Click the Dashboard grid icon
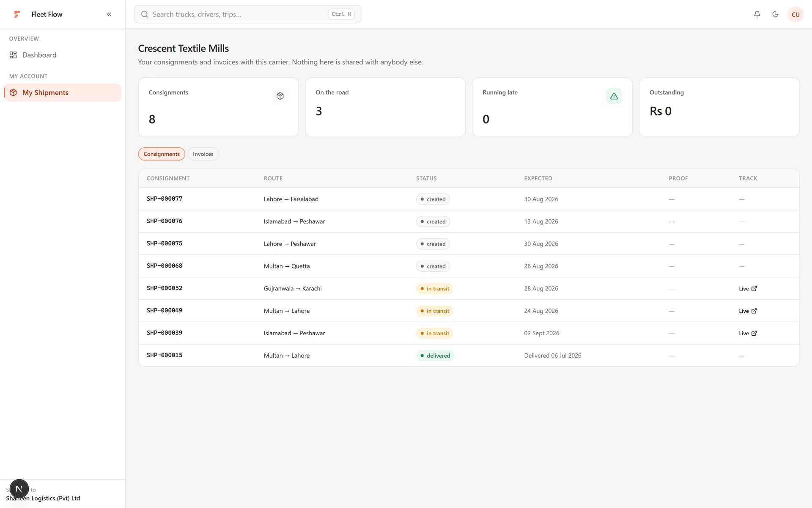The image size is (812, 508). coord(14,55)
